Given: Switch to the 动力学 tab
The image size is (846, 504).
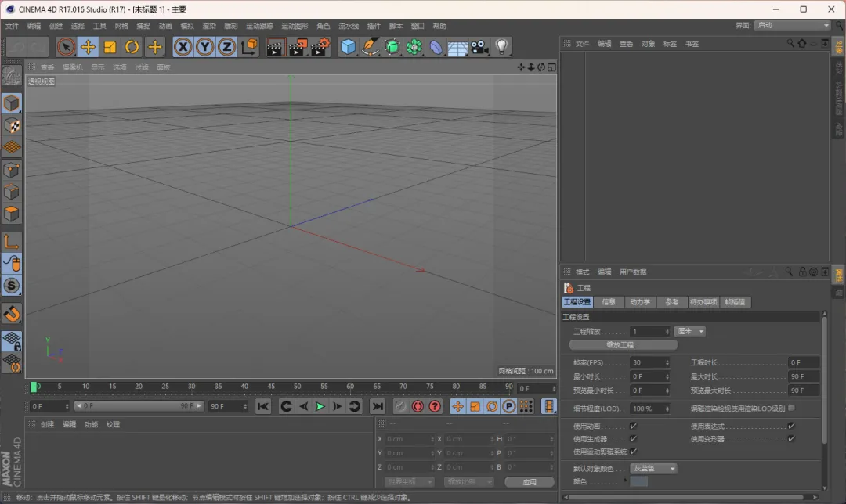Looking at the screenshot, I should [x=639, y=302].
